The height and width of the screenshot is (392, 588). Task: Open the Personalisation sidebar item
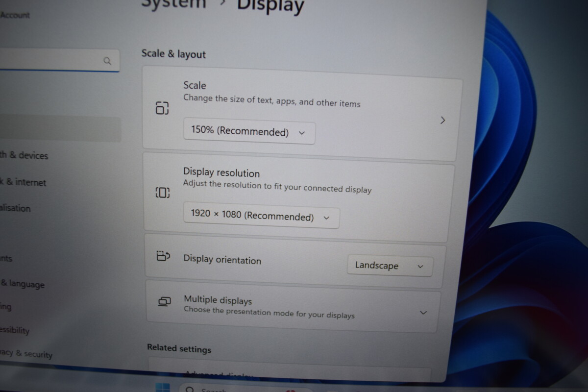pos(15,208)
